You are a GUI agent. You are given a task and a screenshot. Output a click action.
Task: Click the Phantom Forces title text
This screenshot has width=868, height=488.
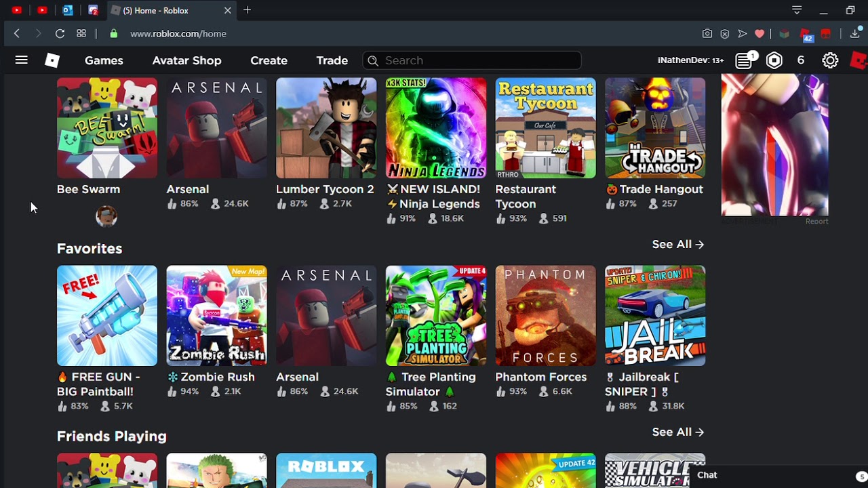point(541,377)
